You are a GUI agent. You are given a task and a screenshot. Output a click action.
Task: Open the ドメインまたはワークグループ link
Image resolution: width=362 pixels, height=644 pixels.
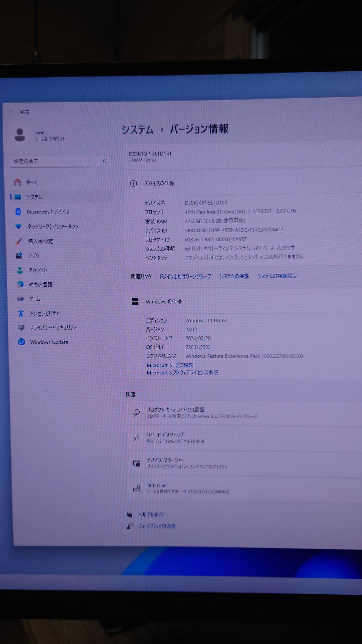[x=185, y=276]
